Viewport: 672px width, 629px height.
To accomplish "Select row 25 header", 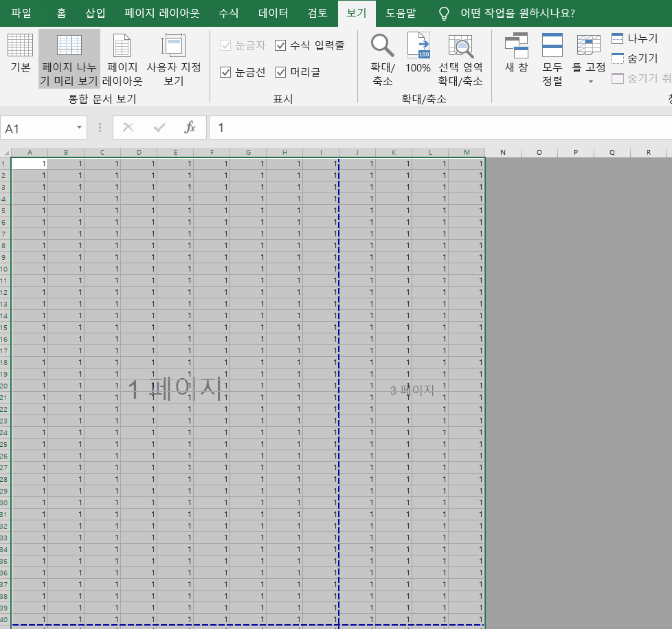I will point(4,444).
